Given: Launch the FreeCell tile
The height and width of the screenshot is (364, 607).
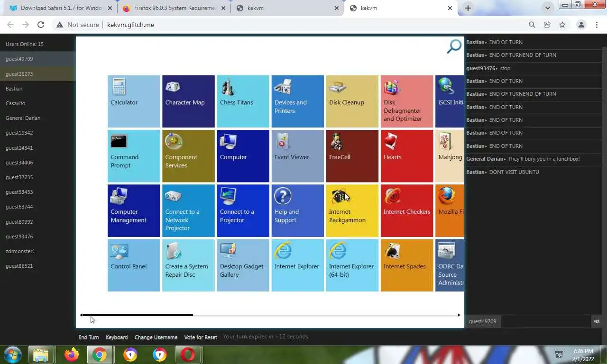Looking at the screenshot, I should tap(352, 156).
